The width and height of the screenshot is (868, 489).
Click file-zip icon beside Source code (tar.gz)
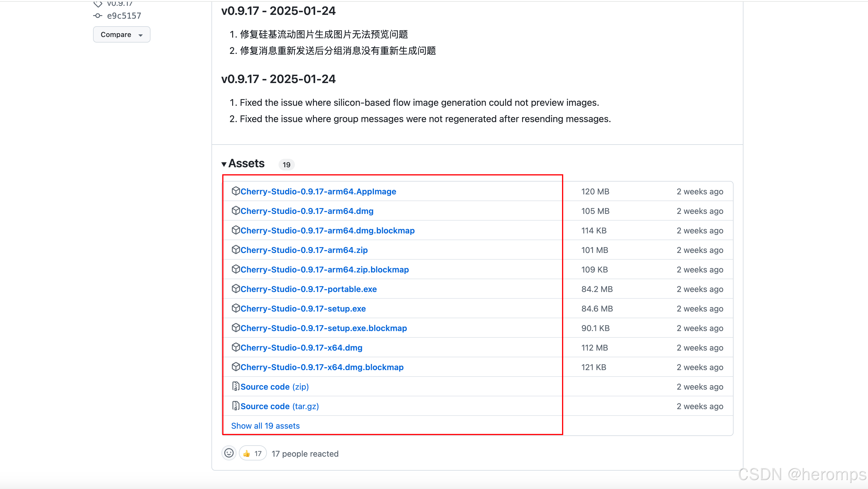236,406
